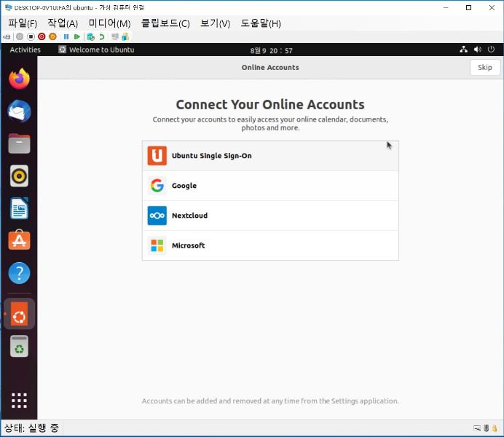Click the Nextcloud logo icon

[x=157, y=216]
